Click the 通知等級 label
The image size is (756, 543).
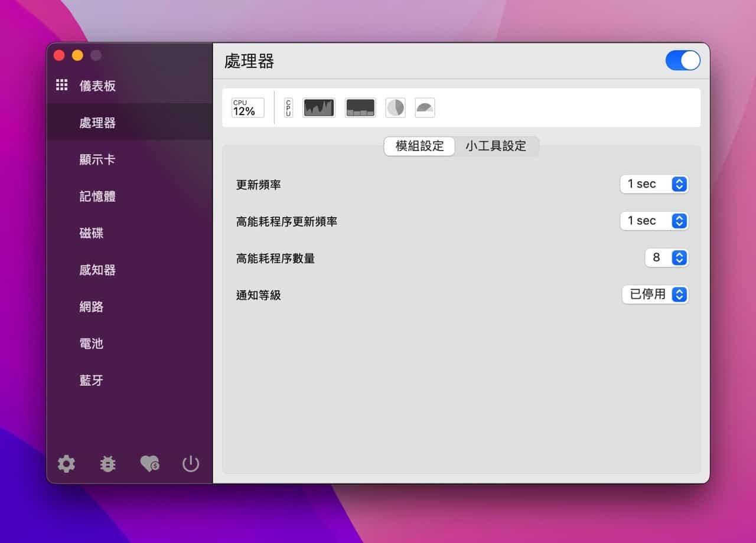pos(259,295)
